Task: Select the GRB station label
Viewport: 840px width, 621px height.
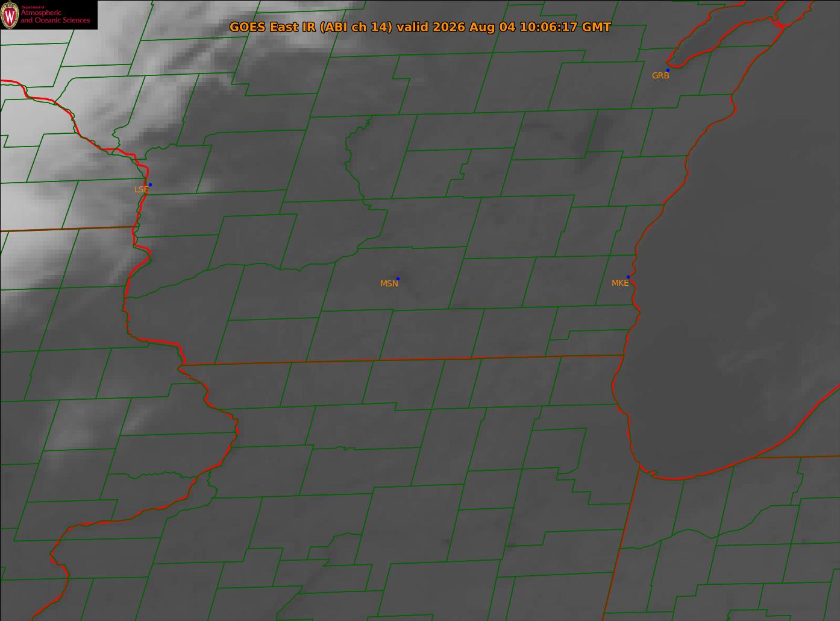Action: [660, 76]
